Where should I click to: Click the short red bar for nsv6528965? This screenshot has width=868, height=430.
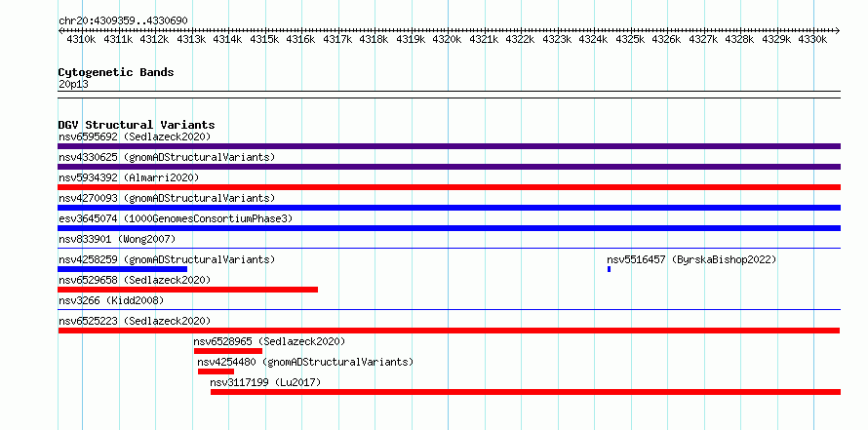point(228,351)
